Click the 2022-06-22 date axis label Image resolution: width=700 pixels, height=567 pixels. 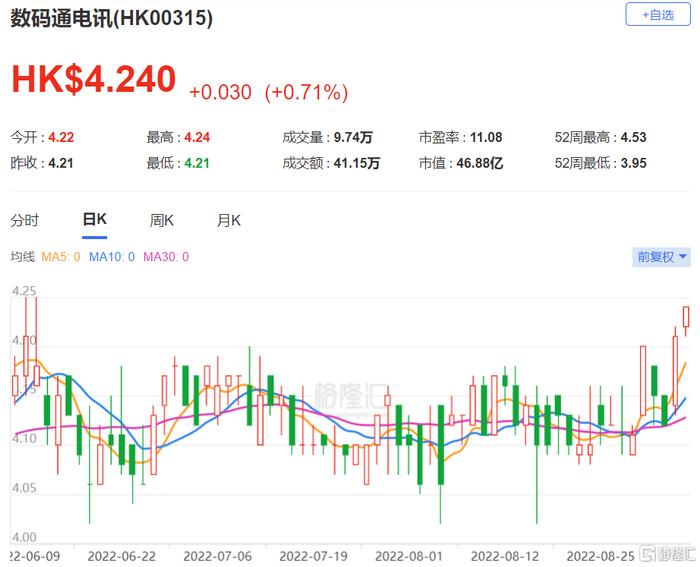[121, 557]
